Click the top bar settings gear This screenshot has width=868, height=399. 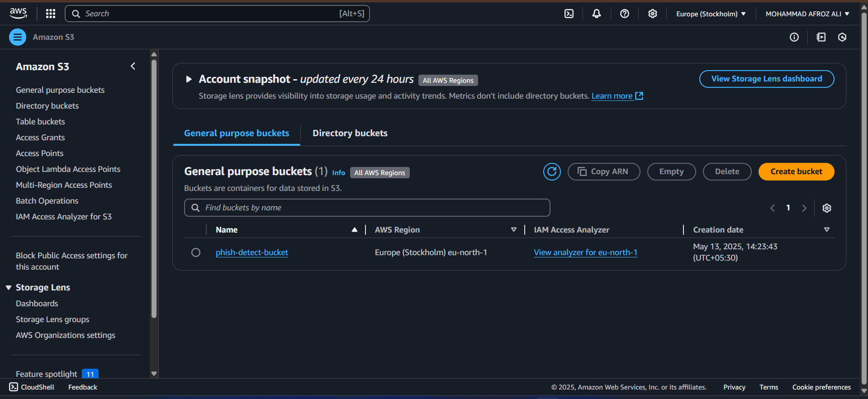(652, 14)
